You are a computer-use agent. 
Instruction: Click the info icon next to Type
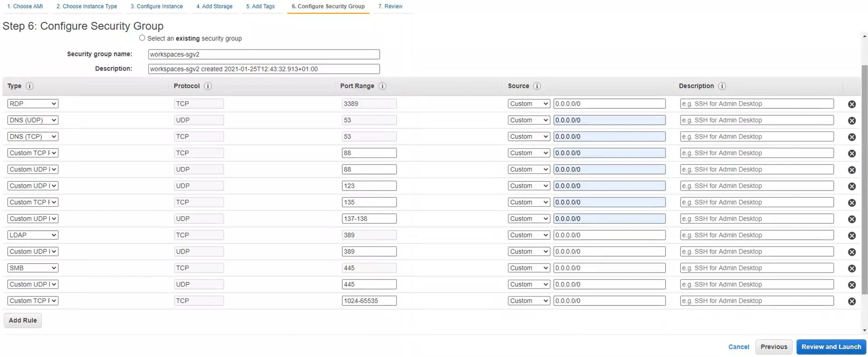(29, 86)
